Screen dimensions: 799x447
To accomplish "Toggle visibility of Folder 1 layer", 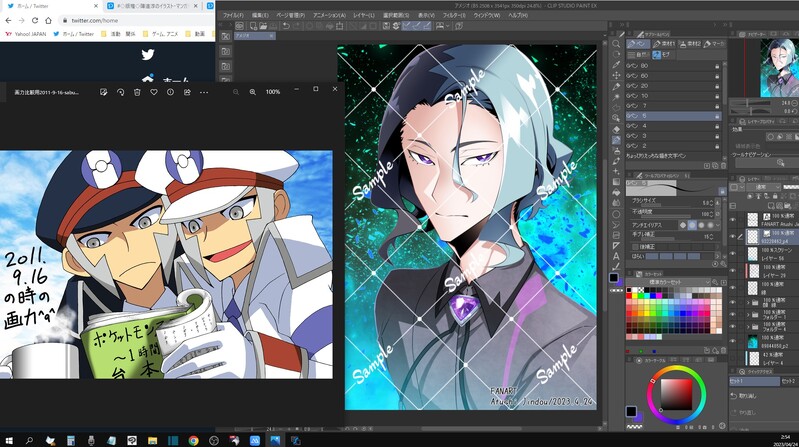I will coord(733,314).
